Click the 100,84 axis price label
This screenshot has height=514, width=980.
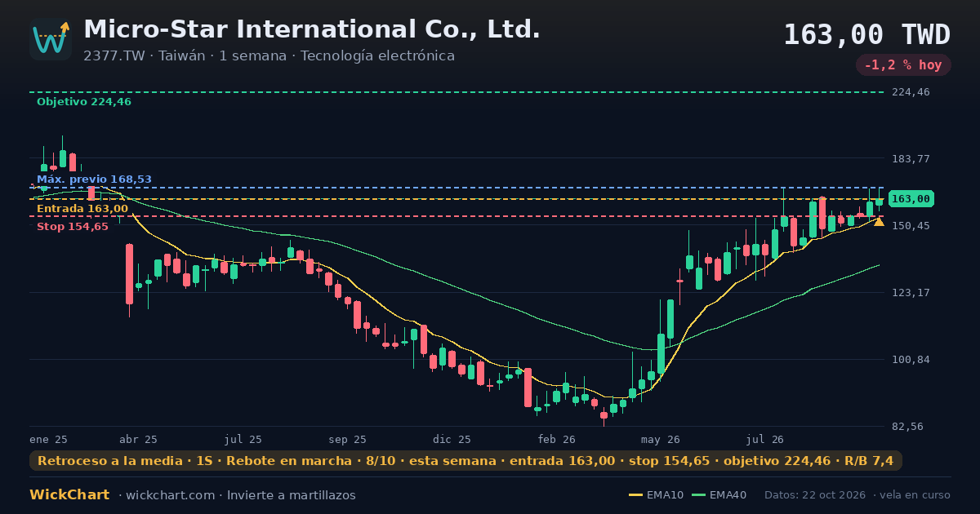point(911,359)
